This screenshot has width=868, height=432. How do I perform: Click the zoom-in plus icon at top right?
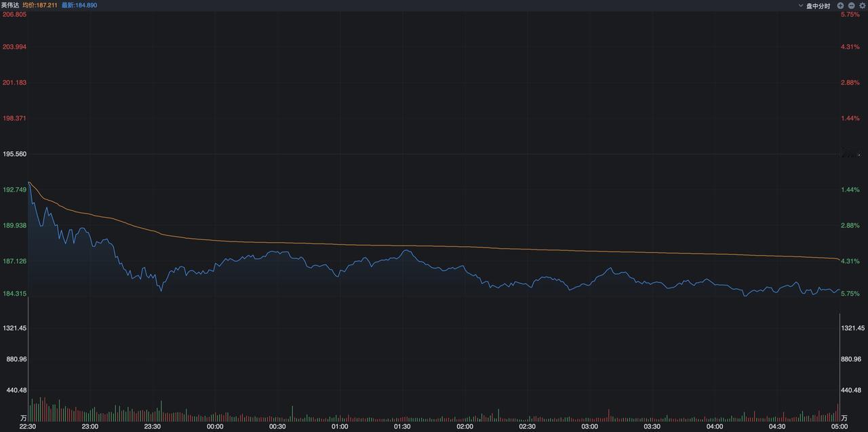(840, 5)
